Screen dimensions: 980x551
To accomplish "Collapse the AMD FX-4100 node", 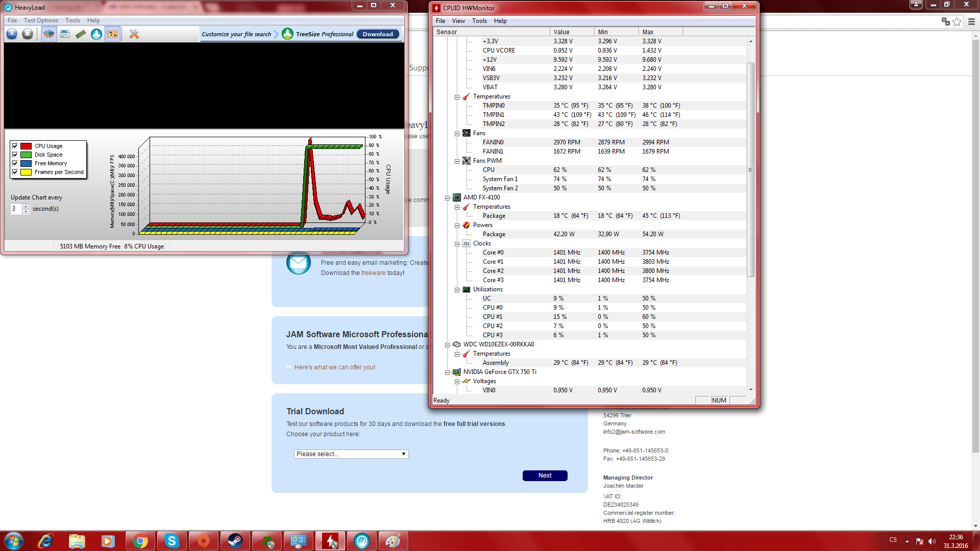I will 448,198.
